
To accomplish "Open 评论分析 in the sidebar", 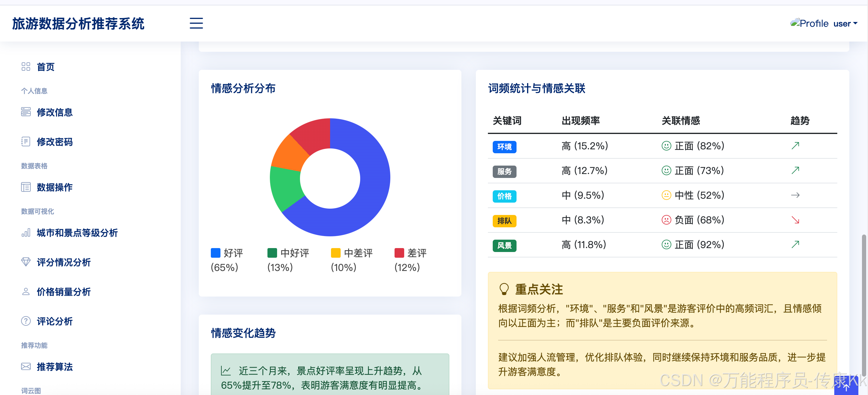I will (55, 321).
